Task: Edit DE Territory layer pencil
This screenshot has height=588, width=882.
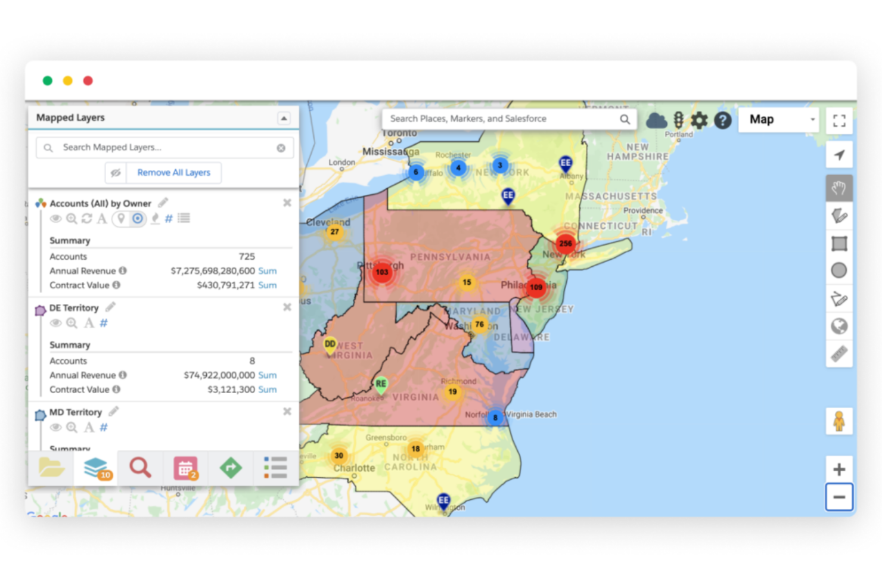Action: pyautogui.click(x=110, y=307)
